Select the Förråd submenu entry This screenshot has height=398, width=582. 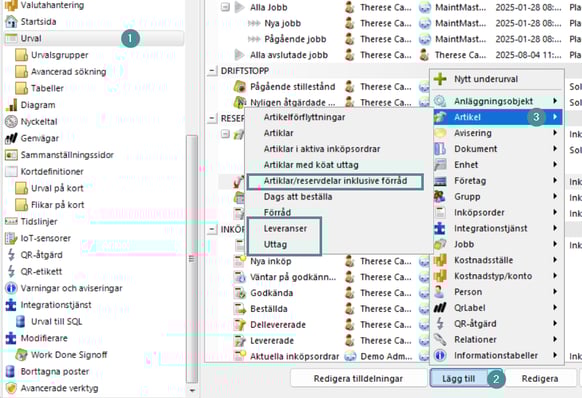pos(277,212)
